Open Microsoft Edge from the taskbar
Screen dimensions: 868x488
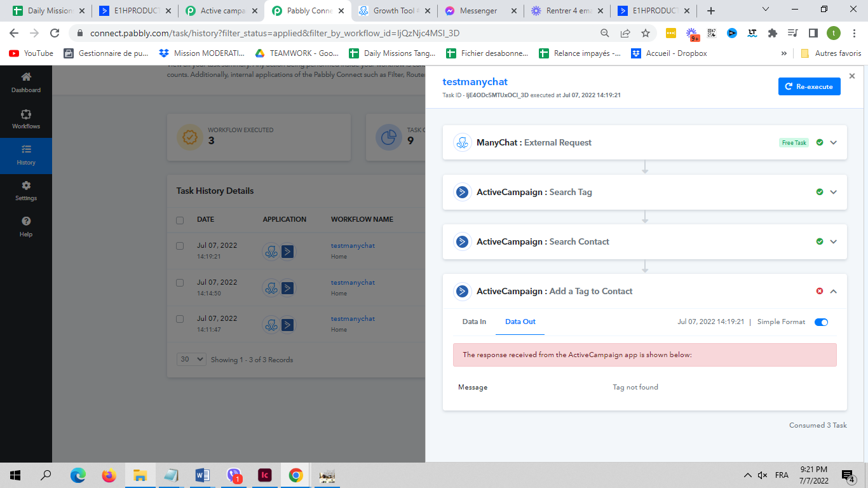click(x=78, y=475)
